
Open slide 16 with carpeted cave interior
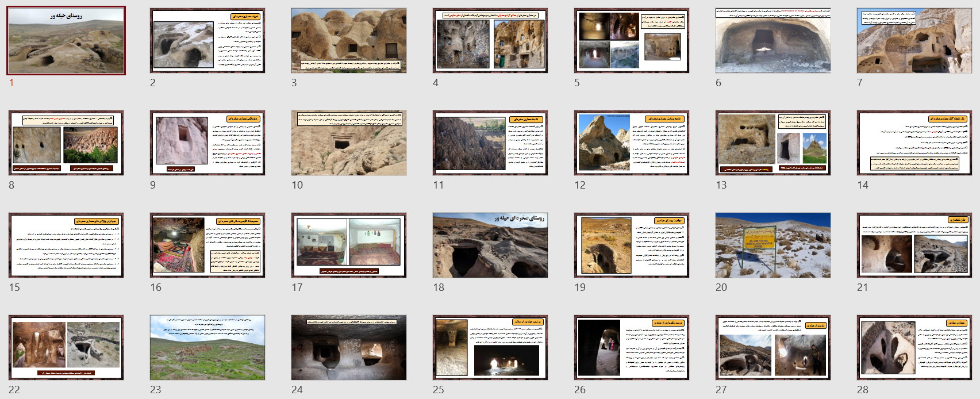(207, 245)
